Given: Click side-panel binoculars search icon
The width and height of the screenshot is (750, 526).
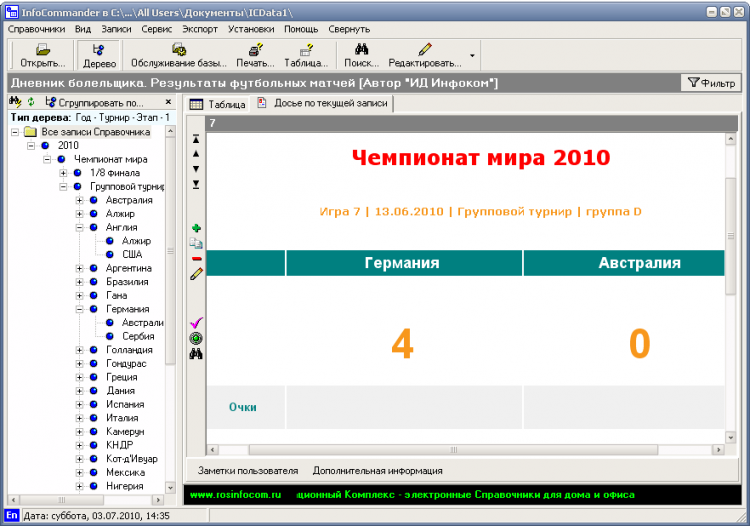Looking at the screenshot, I should (196, 354).
